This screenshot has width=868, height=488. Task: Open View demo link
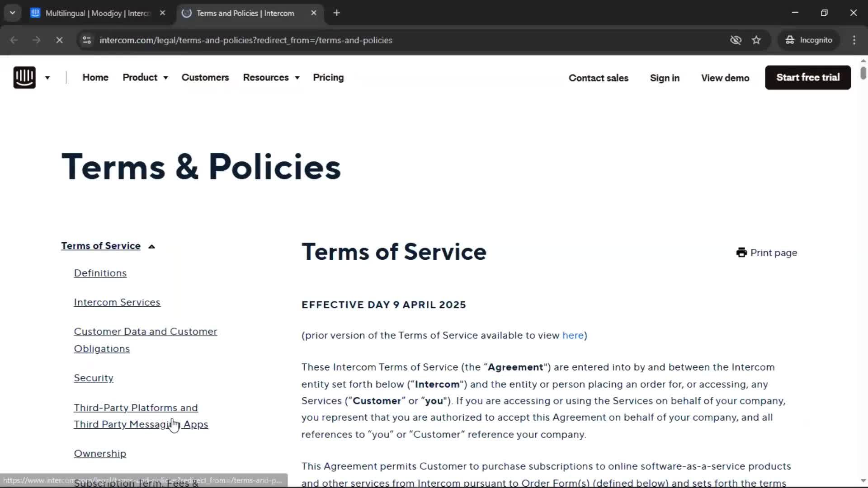[725, 78]
